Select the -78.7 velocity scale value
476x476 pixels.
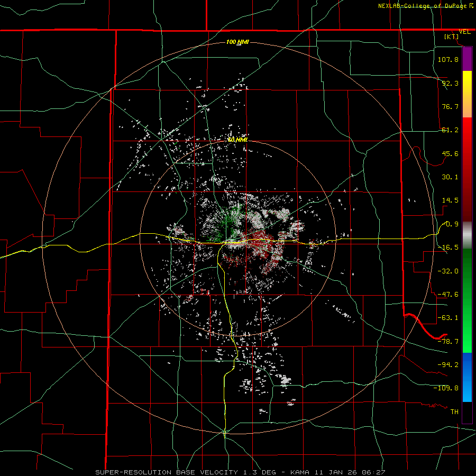coord(448,342)
